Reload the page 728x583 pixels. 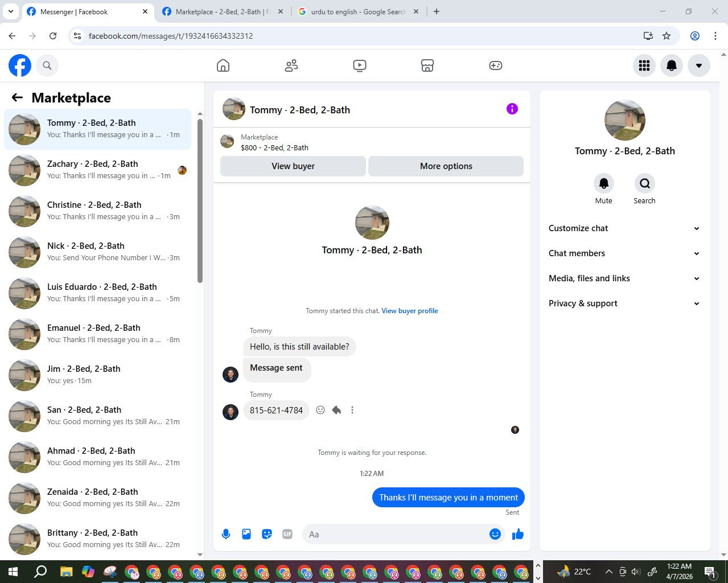click(53, 36)
